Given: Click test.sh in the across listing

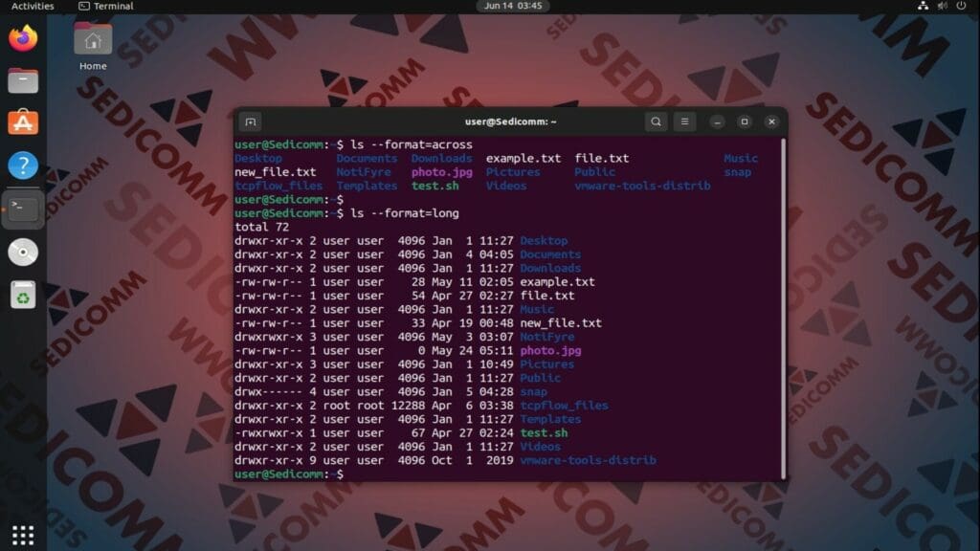Looking at the screenshot, I should (x=435, y=186).
